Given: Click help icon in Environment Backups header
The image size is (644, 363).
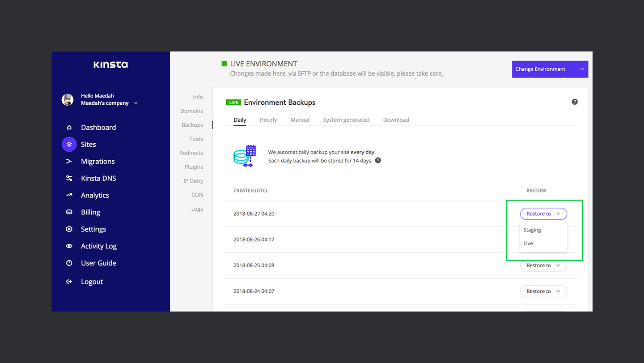Looking at the screenshot, I should click(575, 102).
